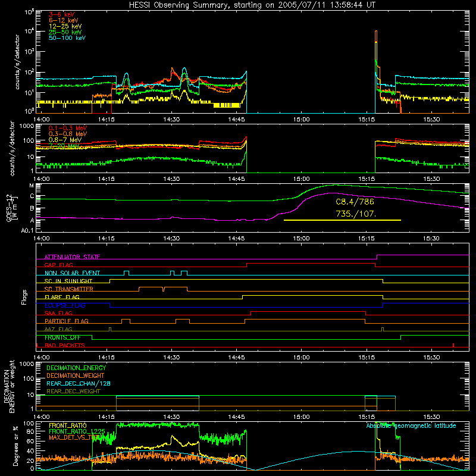Screen dimensions: 476x476
Task: Select the "Absolute geomagnetic latitude" label
Action: (x=411, y=425)
